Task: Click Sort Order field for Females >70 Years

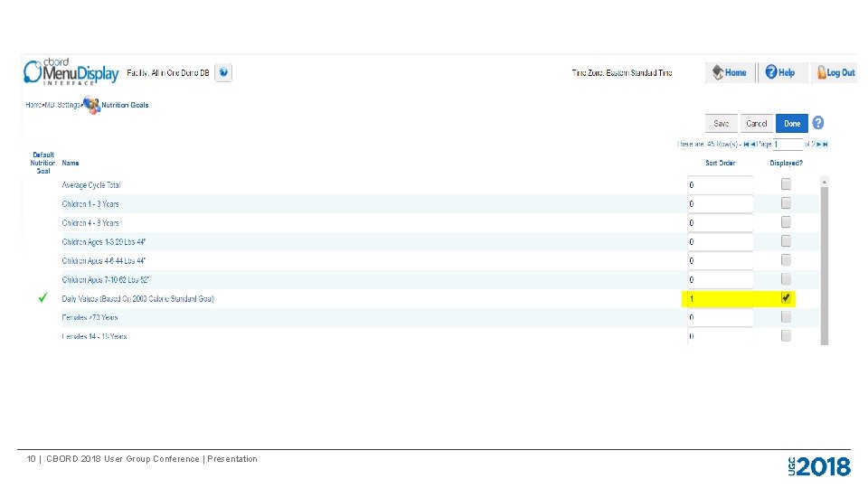Action: [x=721, y=317]
